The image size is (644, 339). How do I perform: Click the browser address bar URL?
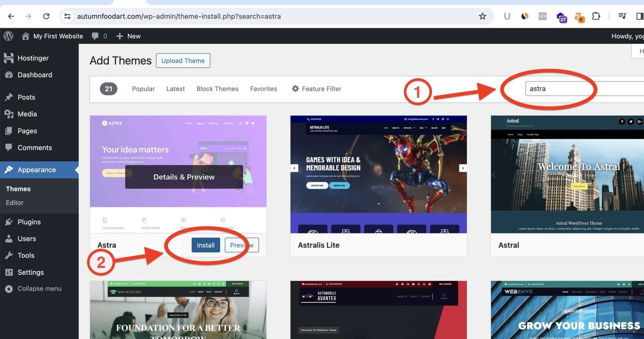click(179, 17)
